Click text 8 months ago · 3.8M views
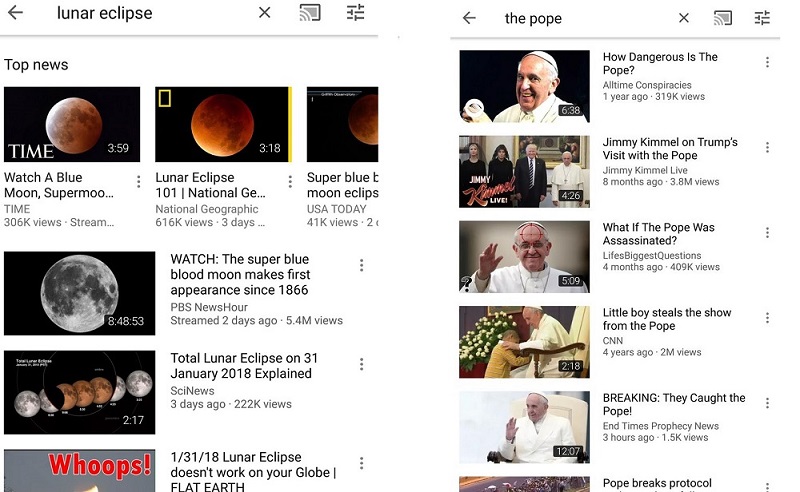Screen dimensions: 800x492 click(661, 182)
